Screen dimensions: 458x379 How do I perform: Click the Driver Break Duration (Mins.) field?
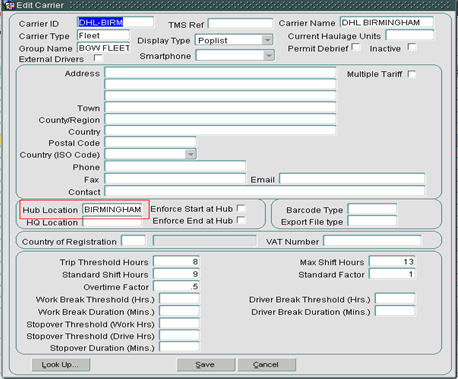point(395,311)
